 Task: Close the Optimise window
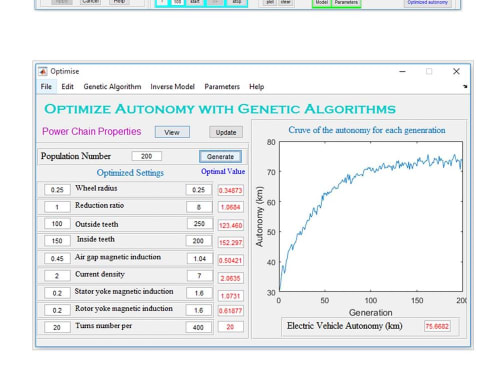(x=456, y=71)
